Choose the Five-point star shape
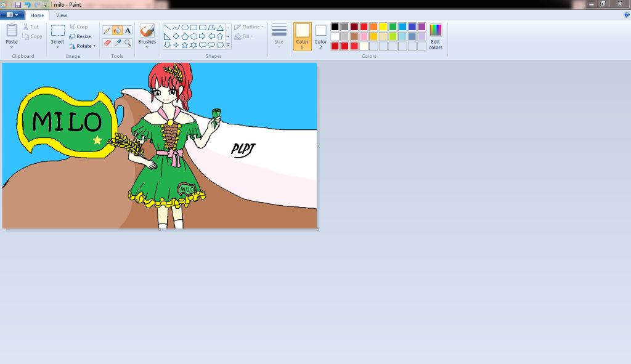Screen dimensions: 631x364 pos(185,45)
